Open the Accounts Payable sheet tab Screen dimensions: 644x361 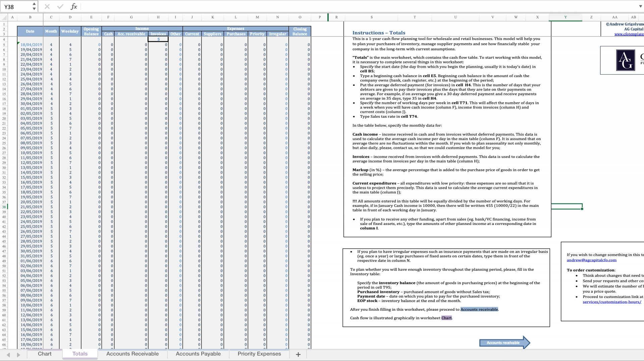click(198, 354)
